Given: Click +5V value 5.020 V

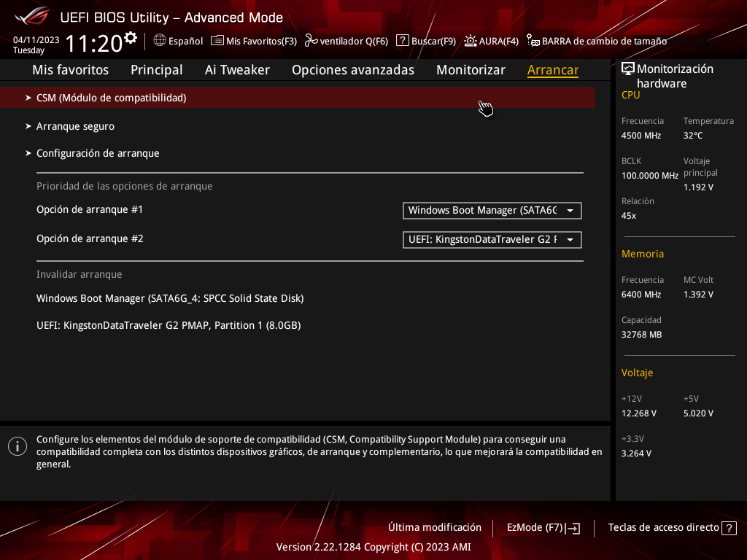Looking at the screenshot, I should point(698,413).
